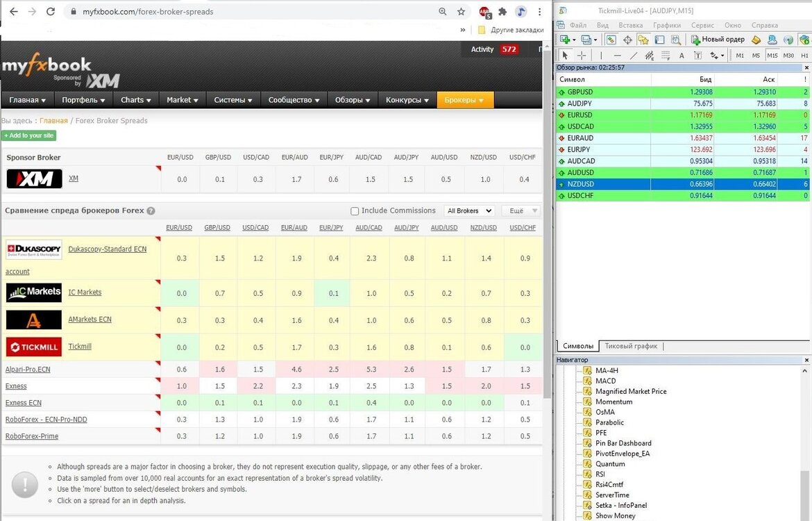Toggle the Data Window crosshair-circle icon
This screenshot has width=812, height=521.
[627, 40]
